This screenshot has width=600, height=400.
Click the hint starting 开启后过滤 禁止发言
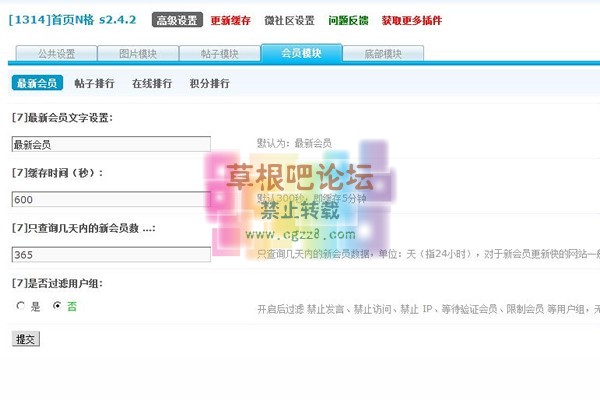pos(429,309)
